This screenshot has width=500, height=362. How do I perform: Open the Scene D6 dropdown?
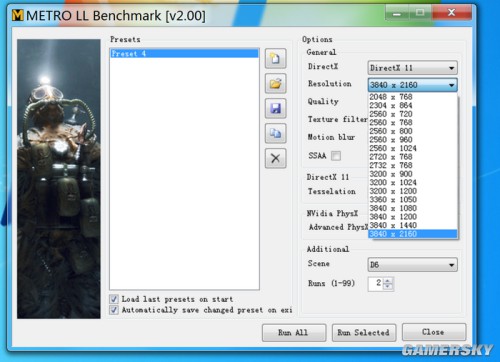coord(412,265)
